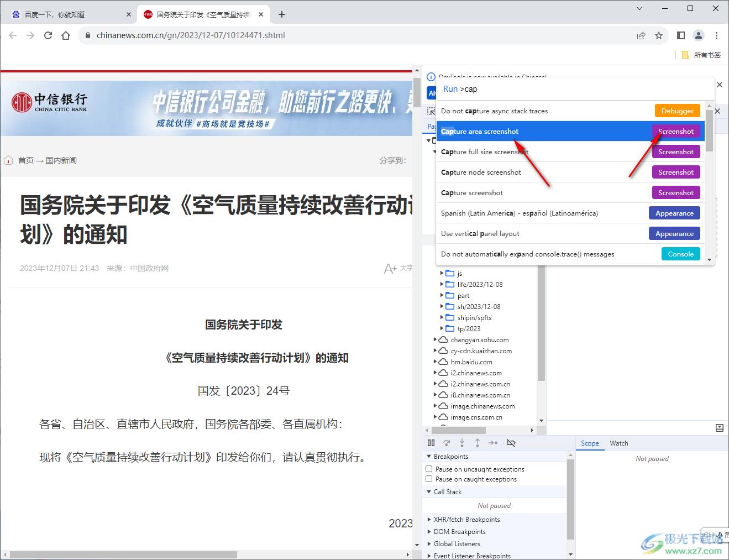729x560 pixels.
Task: Choose Use vertical panel layout command
Action: (x=570, y=233)
